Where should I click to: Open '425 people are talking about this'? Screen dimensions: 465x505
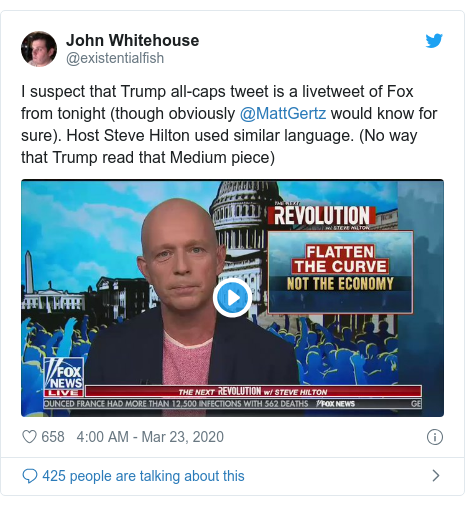pyautogui.click(x=143, y=476)
